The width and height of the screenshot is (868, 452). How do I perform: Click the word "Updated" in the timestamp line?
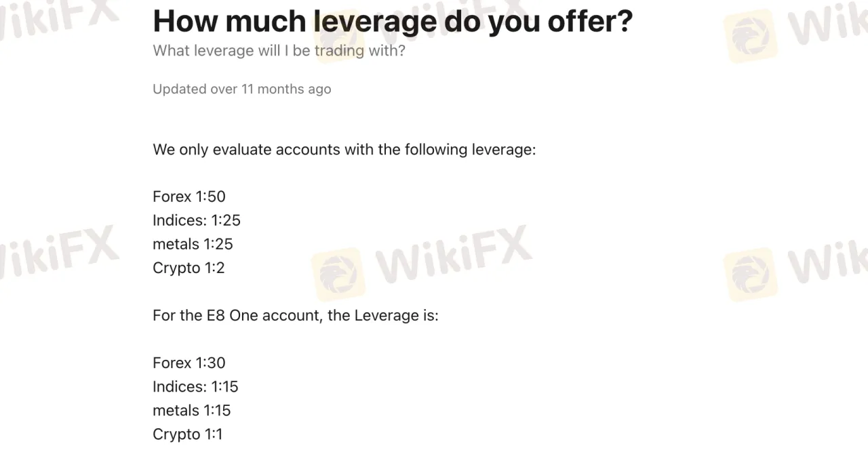coord(178,89)
